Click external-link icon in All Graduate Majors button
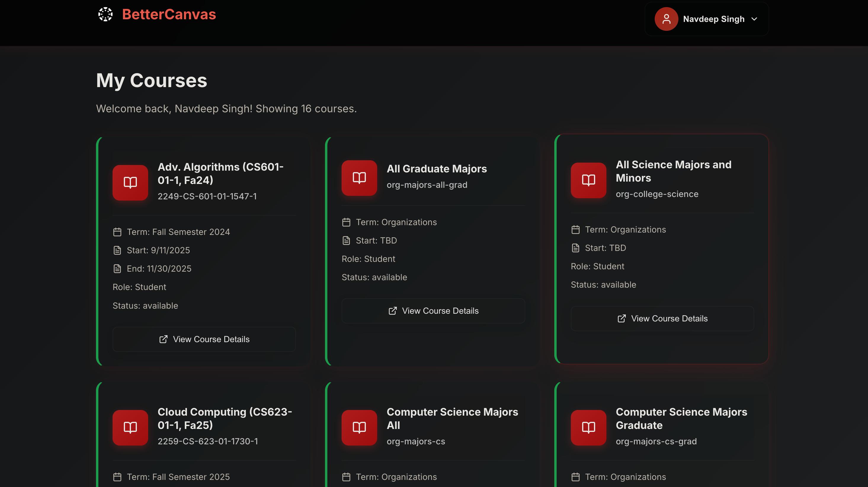The height and width of the screenshot is (487, 868). [393, 311]
